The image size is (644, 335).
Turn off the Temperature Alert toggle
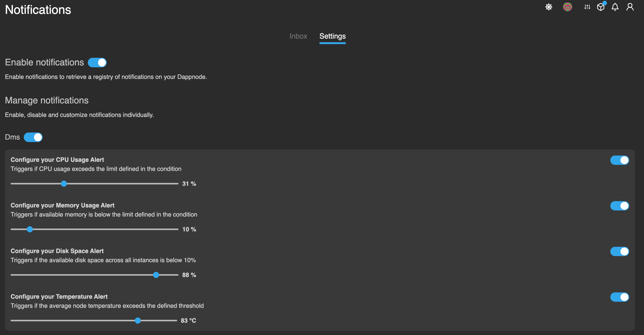point(619,297)
